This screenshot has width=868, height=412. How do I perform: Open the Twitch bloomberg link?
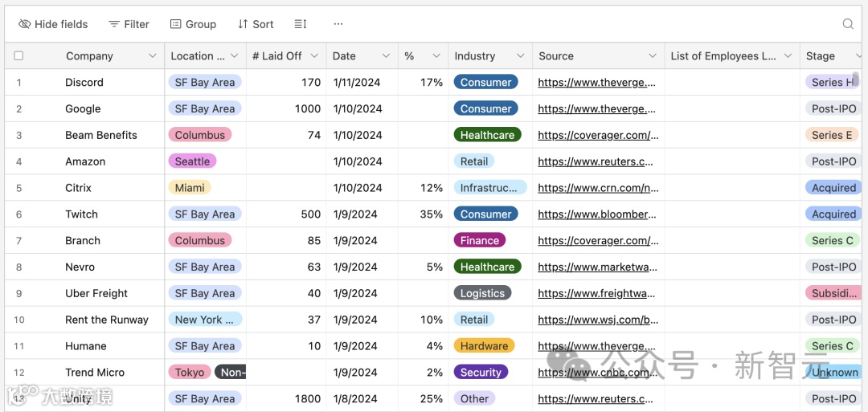coord(597,214)
